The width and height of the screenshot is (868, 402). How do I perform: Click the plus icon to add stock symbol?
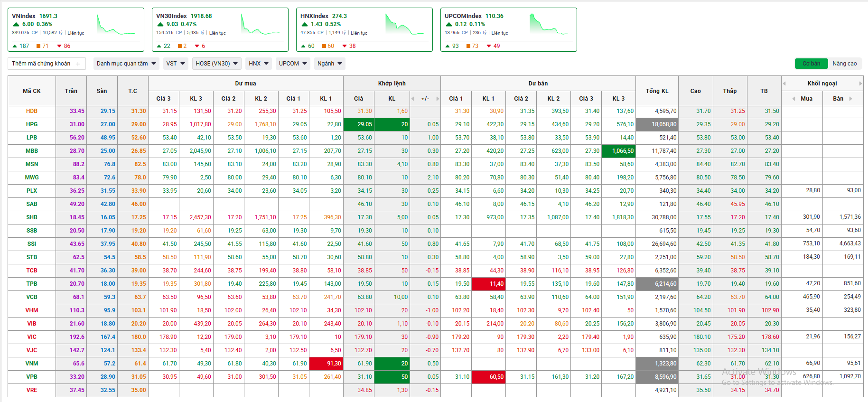[x=78, y=64]
